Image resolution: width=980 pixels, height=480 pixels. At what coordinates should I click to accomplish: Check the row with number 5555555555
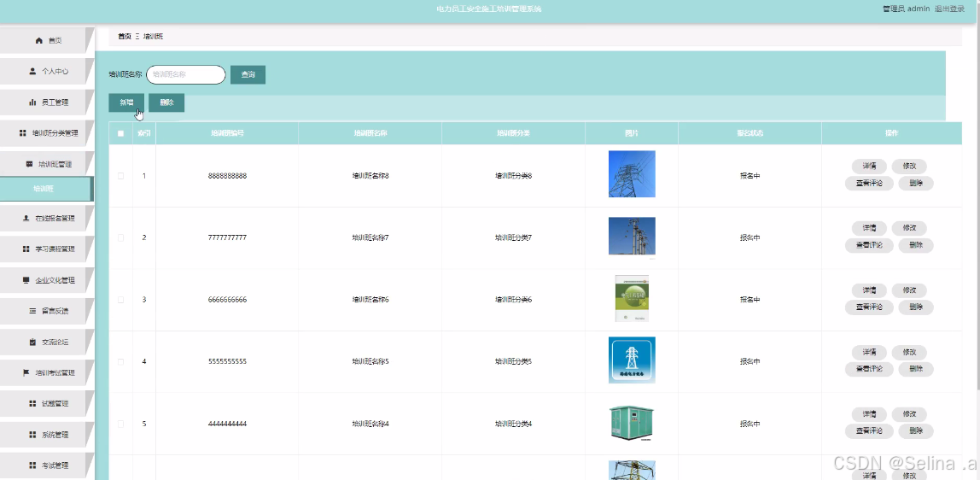(120, 361)
